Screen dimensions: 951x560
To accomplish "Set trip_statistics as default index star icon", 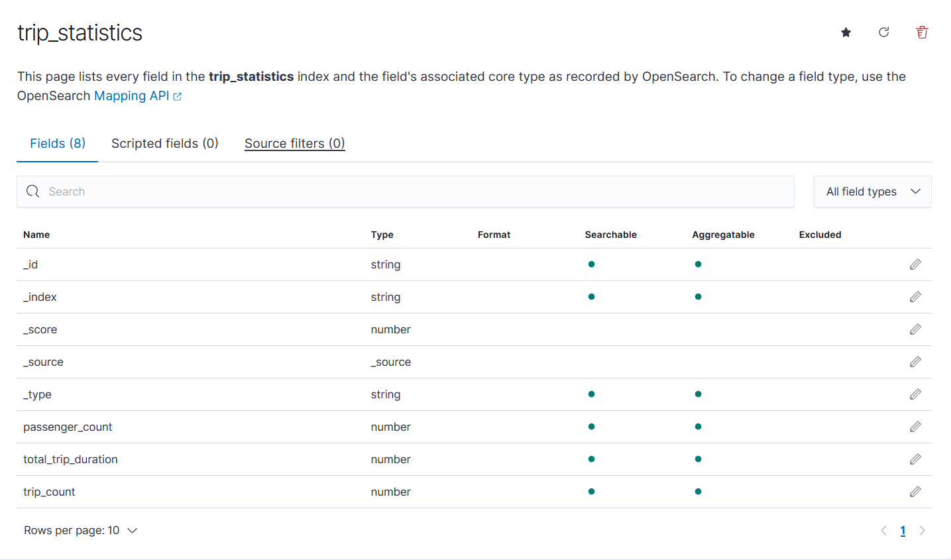I will (846, 32).
